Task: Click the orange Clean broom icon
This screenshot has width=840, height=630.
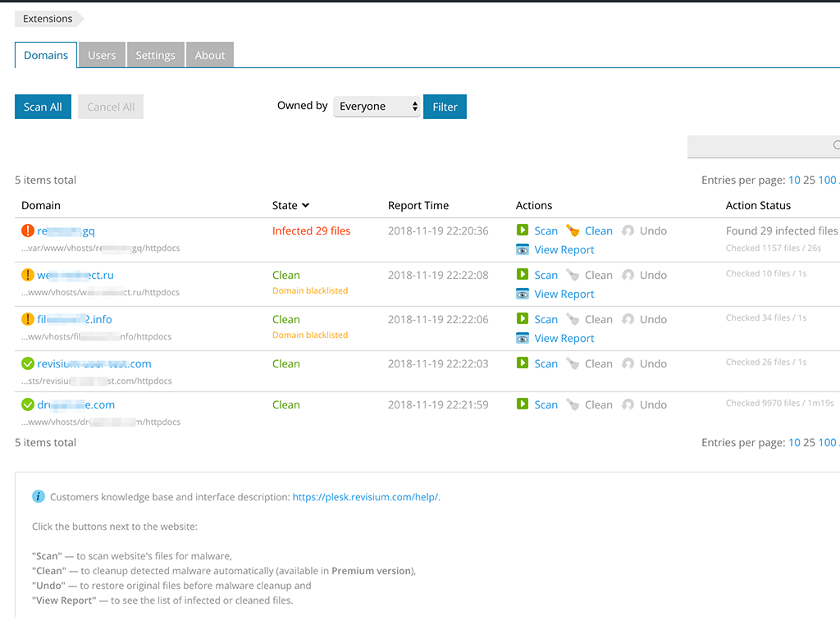Action: tap(573, 231)
